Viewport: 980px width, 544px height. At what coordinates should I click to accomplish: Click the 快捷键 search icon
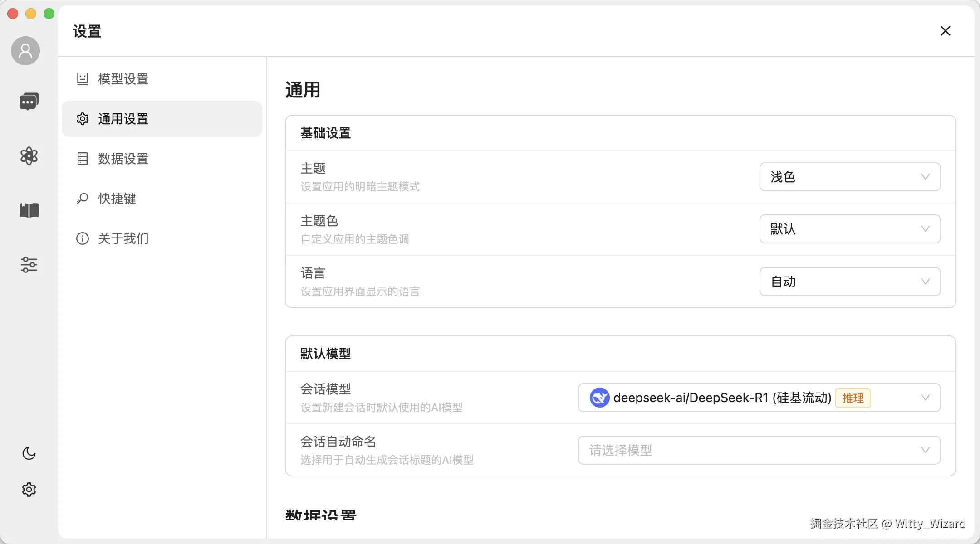(x=82, y=199)
